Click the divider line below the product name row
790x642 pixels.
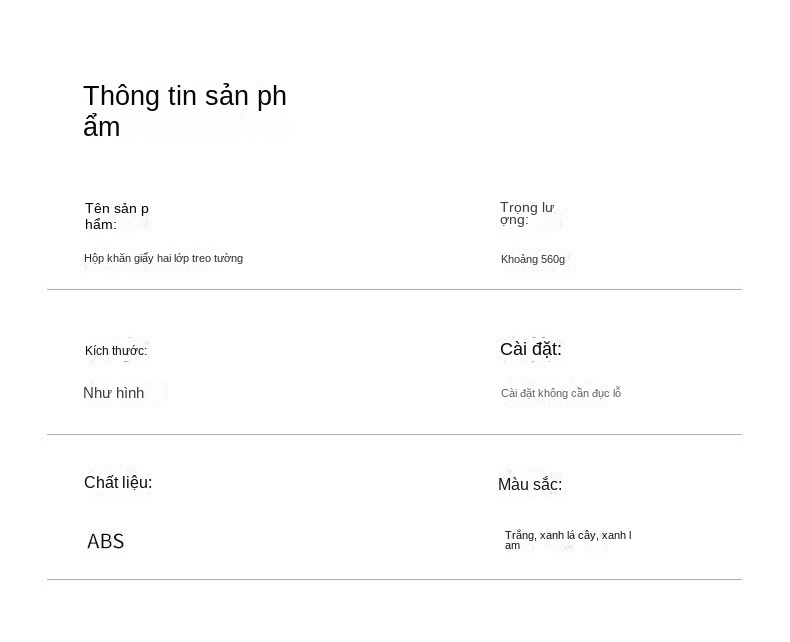tap(394, 290)
